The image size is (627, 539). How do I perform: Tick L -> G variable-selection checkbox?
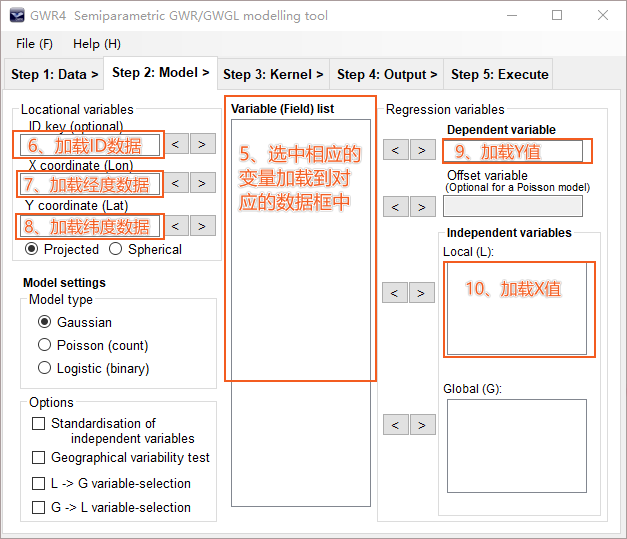point(38,483)
